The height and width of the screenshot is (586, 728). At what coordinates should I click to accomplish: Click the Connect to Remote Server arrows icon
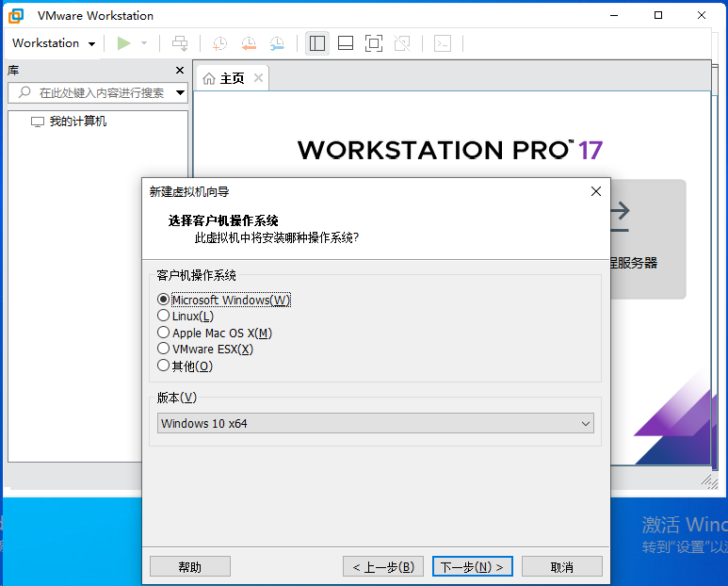(x=621, y=217)
